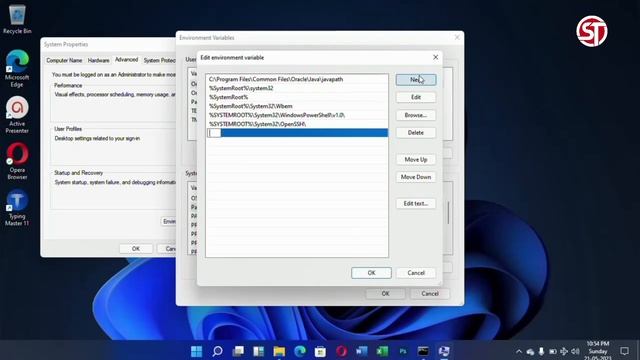The image size is (640, 360).
Task: Select the %SystemRoot%\system32 entry
Action: (297, 88)
